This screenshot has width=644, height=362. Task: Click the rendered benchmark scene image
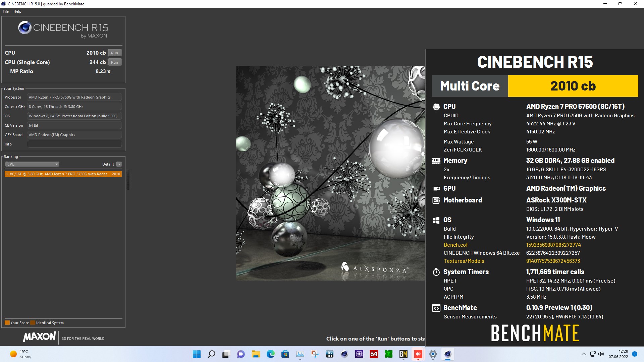(330, 173)
